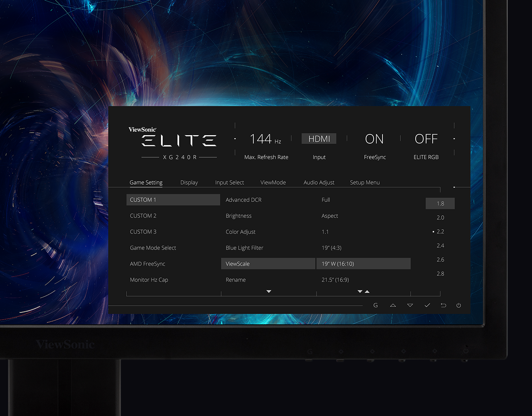Switch to the ViewMode tab
The image size is (532, 416).
[x=273, y=183]
